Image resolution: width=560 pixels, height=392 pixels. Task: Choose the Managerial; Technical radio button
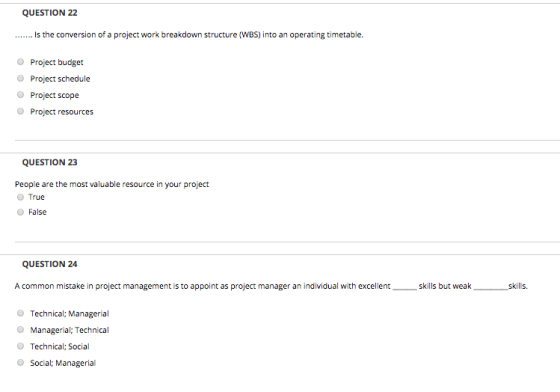20,330
